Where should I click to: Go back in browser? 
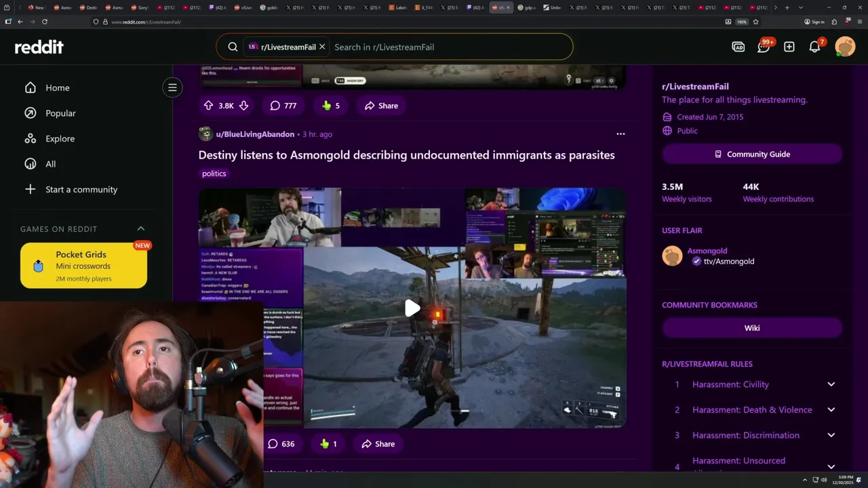(20, 22)
